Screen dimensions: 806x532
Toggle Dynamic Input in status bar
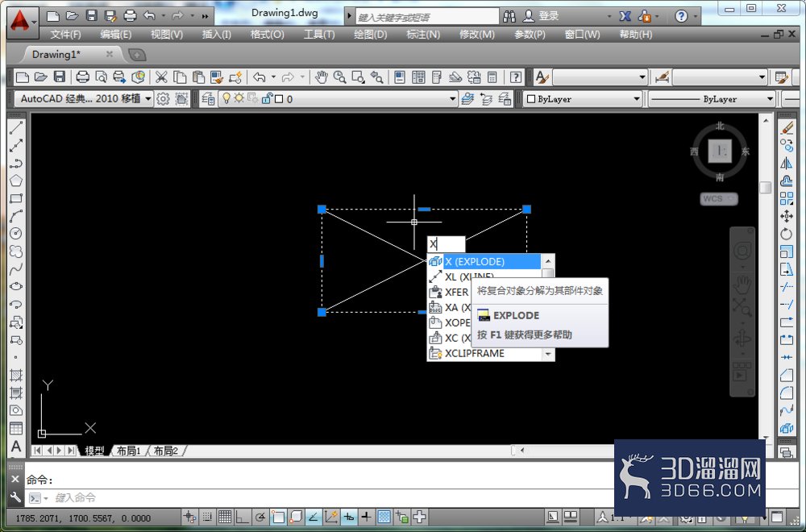(348, 517)
